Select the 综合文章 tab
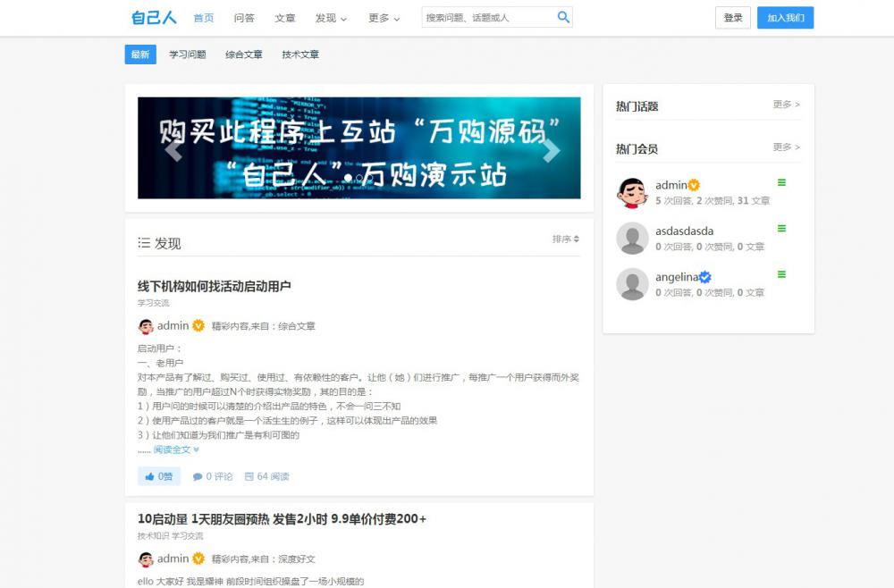This screenshot has width=894, height=588. click(244, 55)
